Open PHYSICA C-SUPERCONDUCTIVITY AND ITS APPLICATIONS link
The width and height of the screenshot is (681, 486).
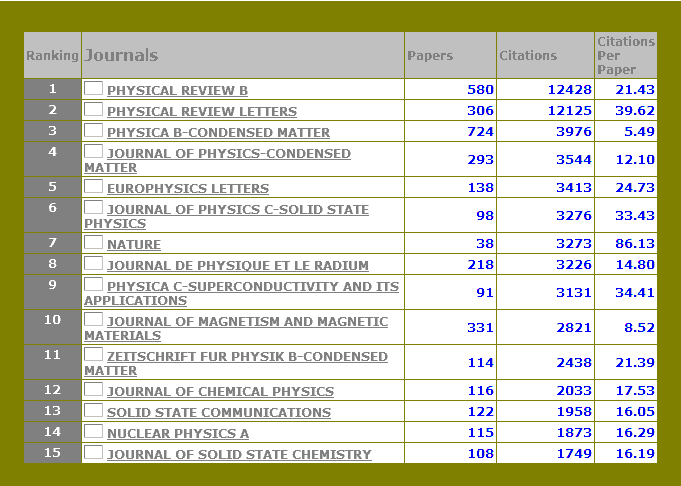point(241,293)
